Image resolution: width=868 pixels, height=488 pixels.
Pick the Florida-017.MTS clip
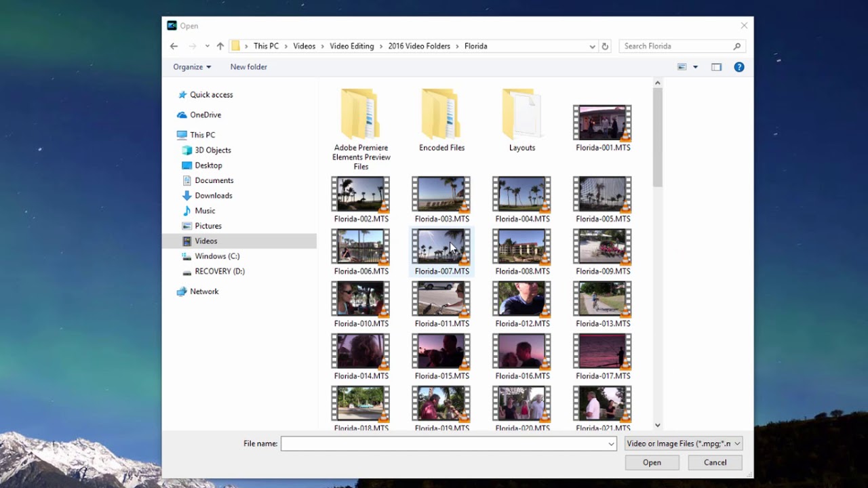602,356
